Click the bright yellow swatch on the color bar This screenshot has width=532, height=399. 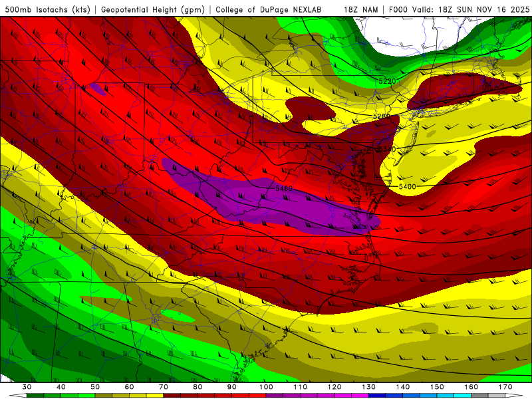(x=155, y=396)
